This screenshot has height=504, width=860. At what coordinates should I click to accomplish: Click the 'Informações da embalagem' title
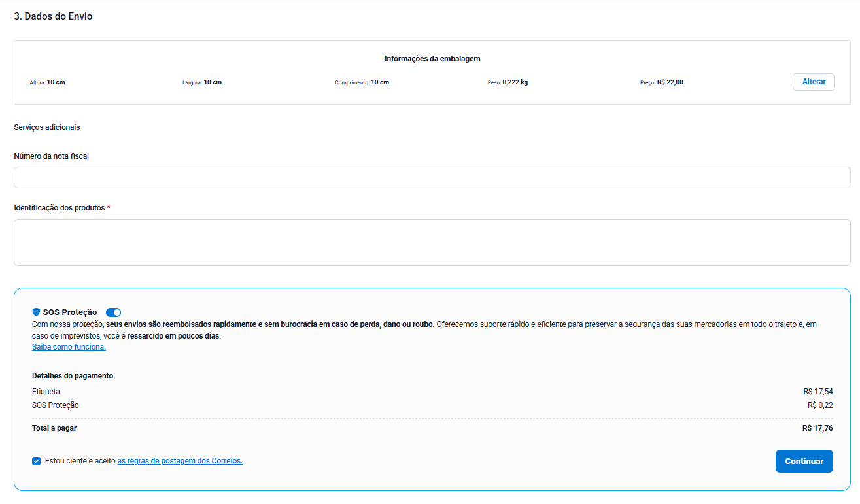pos(432,59)
